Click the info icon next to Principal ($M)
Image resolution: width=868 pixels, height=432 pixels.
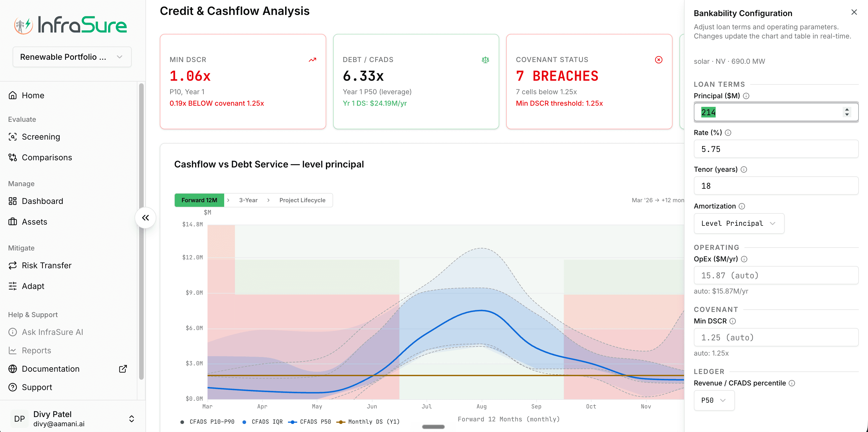point(746,96)
